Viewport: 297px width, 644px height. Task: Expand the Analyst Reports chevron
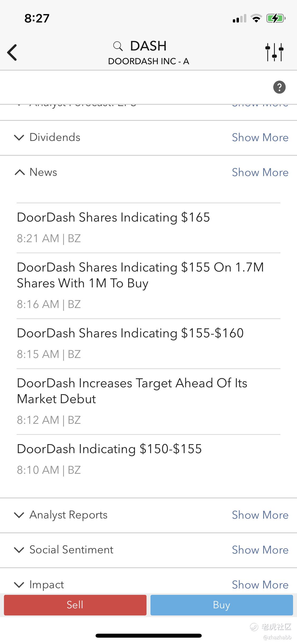point(19,515)
